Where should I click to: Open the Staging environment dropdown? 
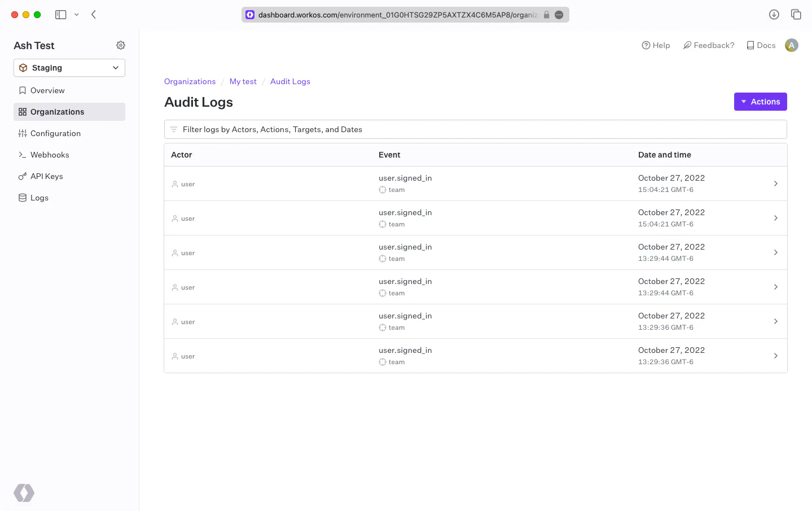click(69, 67)
